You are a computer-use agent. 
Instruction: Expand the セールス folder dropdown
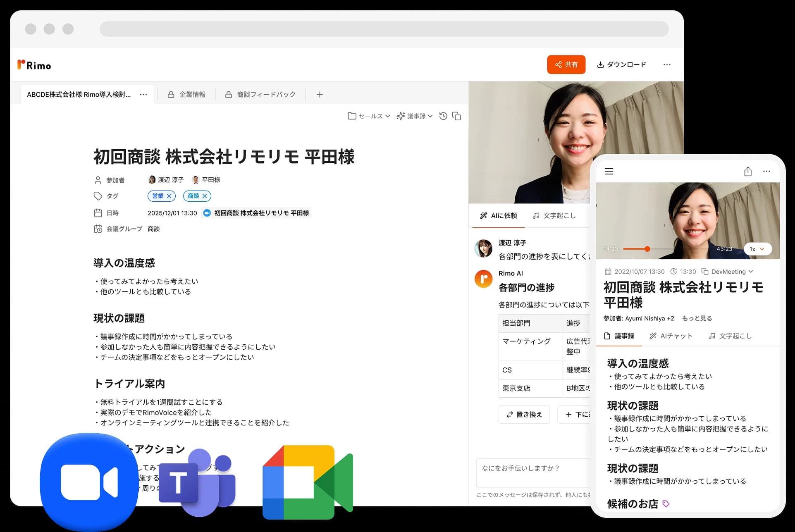[x=369, y=116]
